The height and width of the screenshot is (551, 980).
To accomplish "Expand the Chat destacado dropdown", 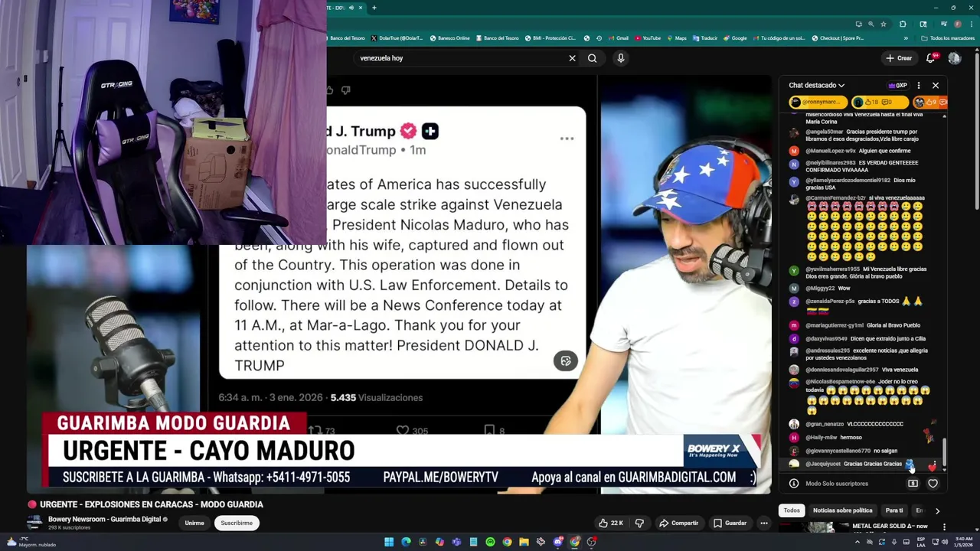I will [x=817, y=86].
